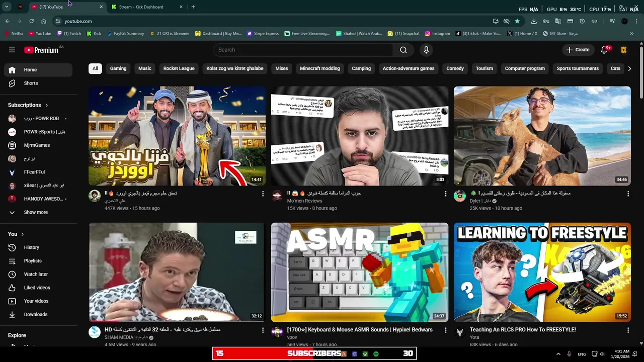644x362 pixels.
Task: Start voice search with microphone icon
Action: tap(426, 50)
